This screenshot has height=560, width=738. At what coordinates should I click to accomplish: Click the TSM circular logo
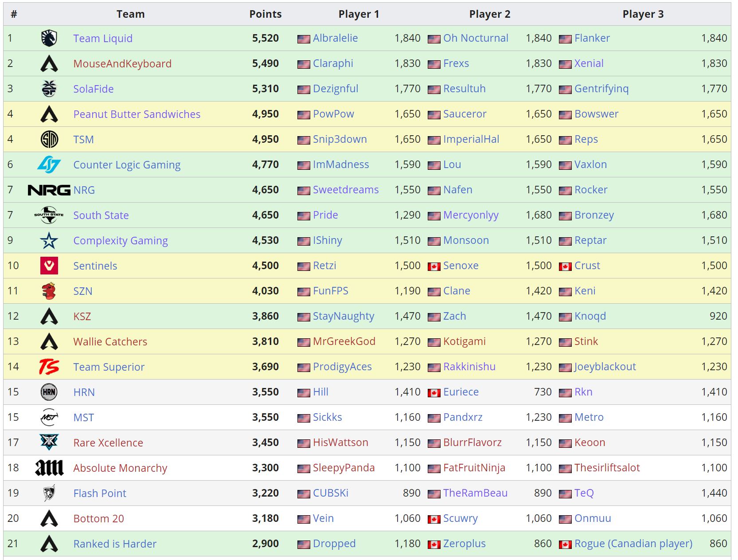tap(49, 139)
